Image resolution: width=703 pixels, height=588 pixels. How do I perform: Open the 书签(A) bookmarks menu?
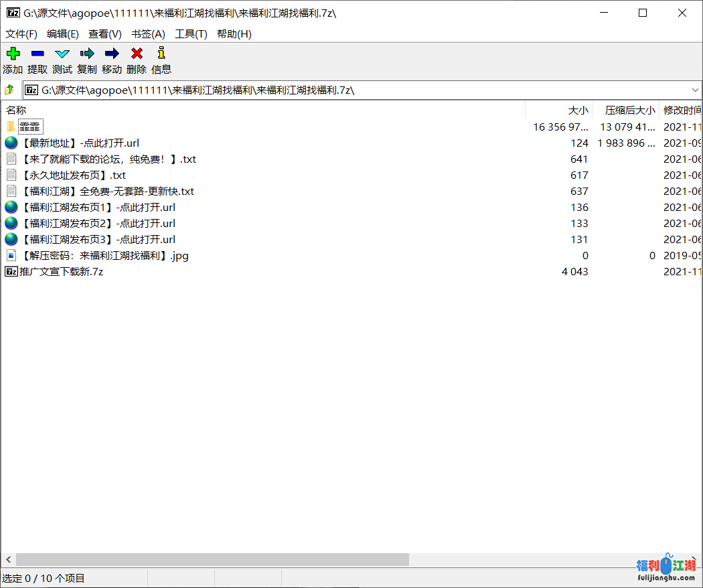point(148,34)
